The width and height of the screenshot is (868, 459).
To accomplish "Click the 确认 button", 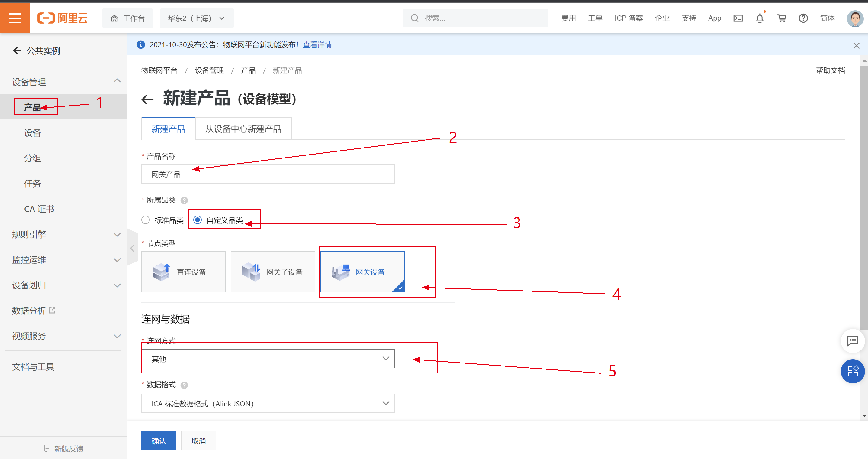I will coord(158,441).
